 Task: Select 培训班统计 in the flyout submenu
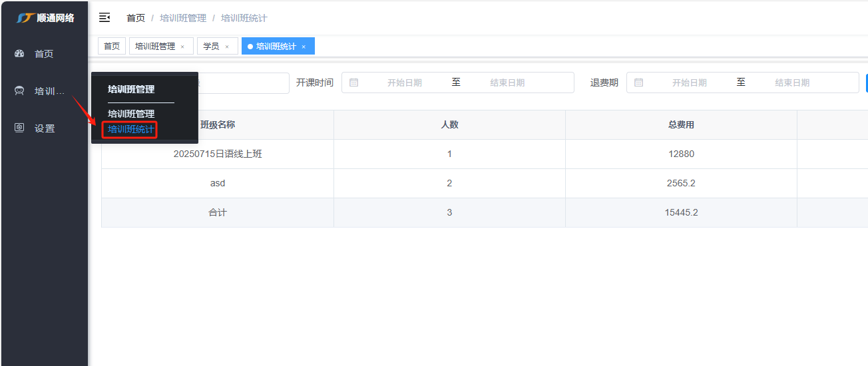click(x=131, y=129)
